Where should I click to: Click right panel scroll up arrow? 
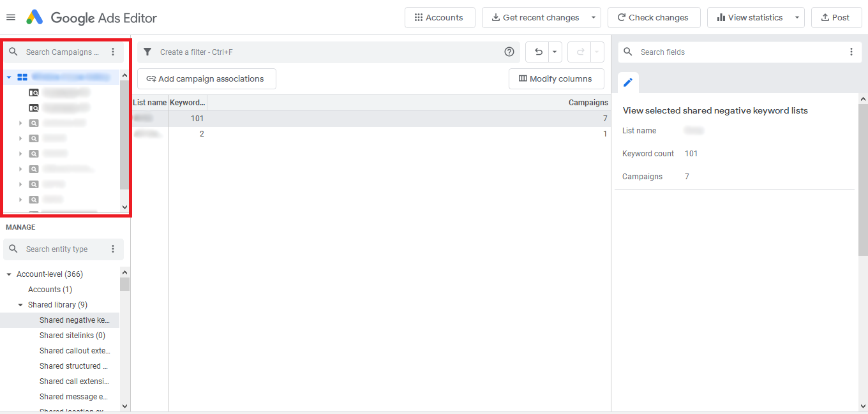coord(863,99)
